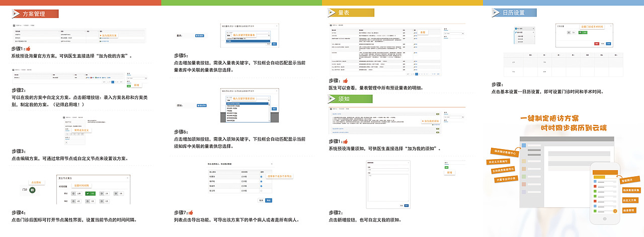644x237 pixels.
Task: Click the blue 增加量表 button
Action: click(x=200, y=36)
